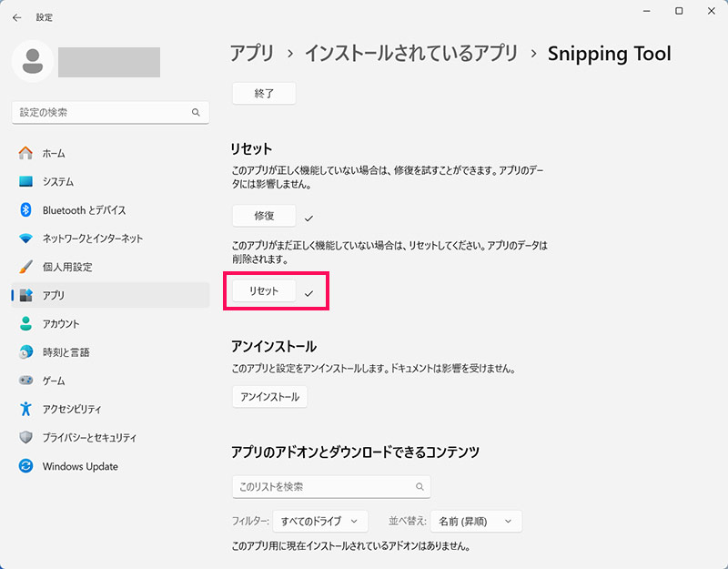Open System settings via monitor icon
The height and width of the screenshot is (569, 728).
(x=25, y=181)
